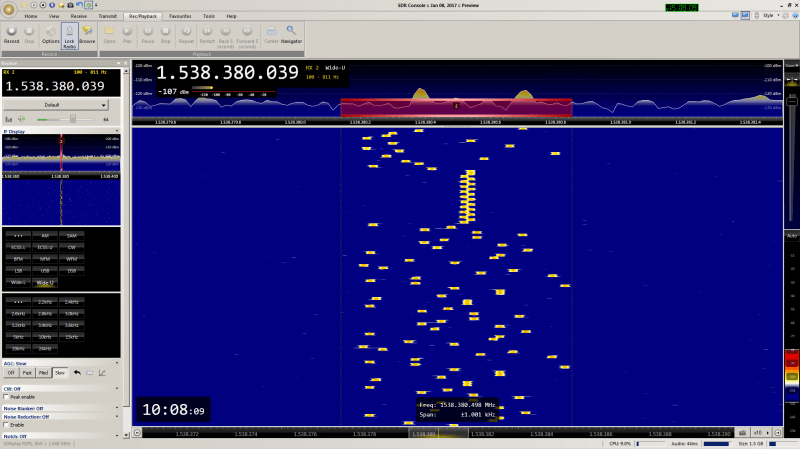Open the Help ribbon tab
The width and height of the screenshot is (800, 449).
pyautogui.click(x=231, y=16)
